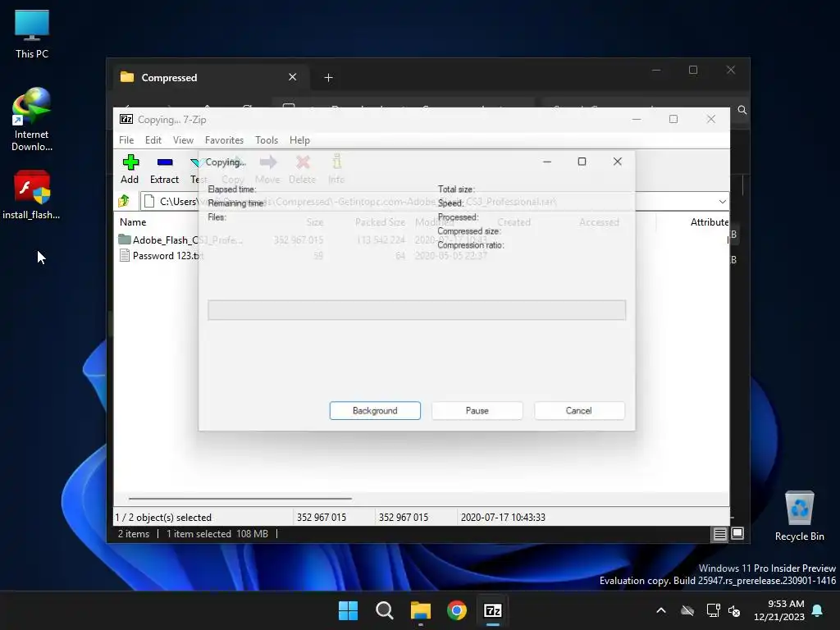Switch Explorer to large thumbnails view icon
Image resolution: width=840 pixels, height=630 pixels.
tap(737, 533)
